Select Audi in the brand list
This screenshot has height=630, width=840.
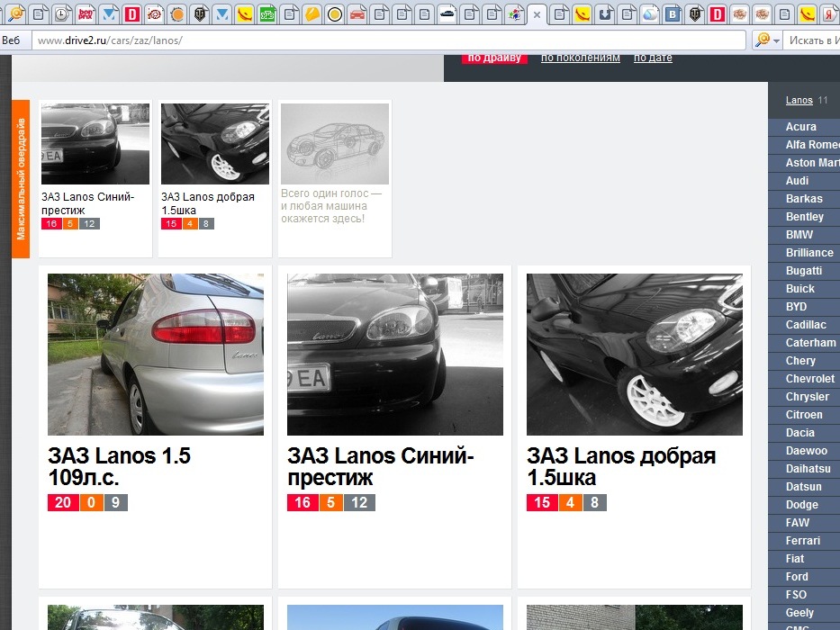[804, 181]
